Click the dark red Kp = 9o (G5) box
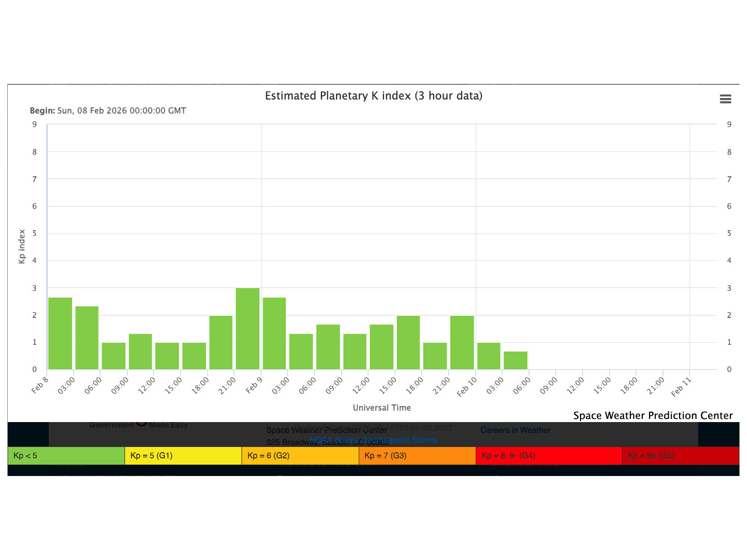This screenshot has height=560, width=747. [x=680, y=456]
